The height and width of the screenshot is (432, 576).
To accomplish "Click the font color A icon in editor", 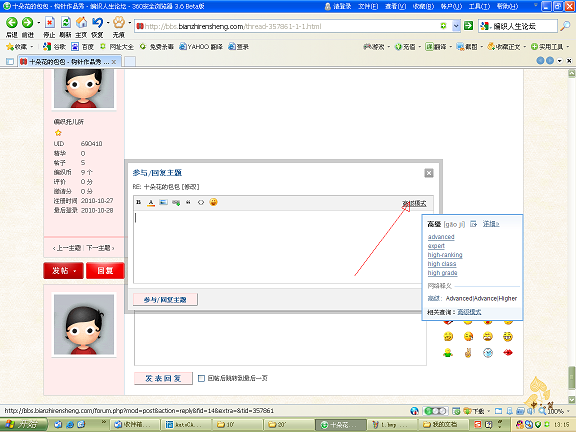I will coord(151,202).
